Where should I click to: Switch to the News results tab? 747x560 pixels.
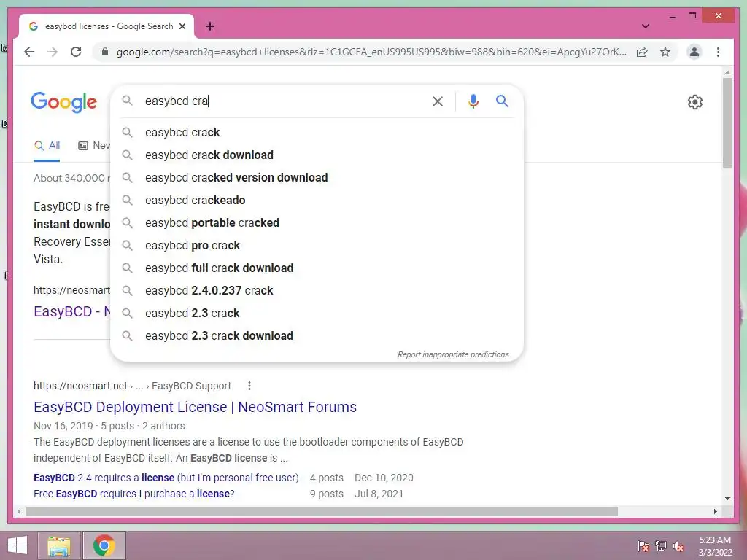pyautogui.click(x=94, y=146)
